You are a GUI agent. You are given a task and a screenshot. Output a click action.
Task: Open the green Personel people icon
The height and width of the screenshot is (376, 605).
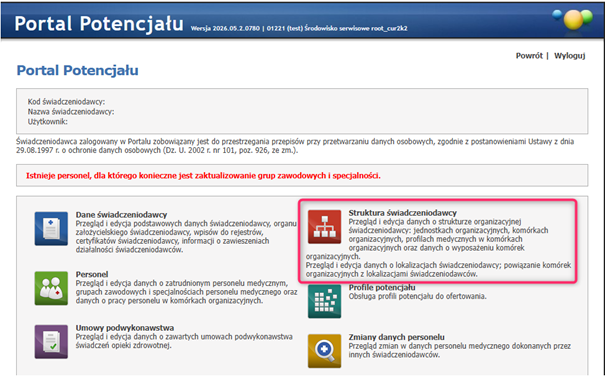pos(51,288)
